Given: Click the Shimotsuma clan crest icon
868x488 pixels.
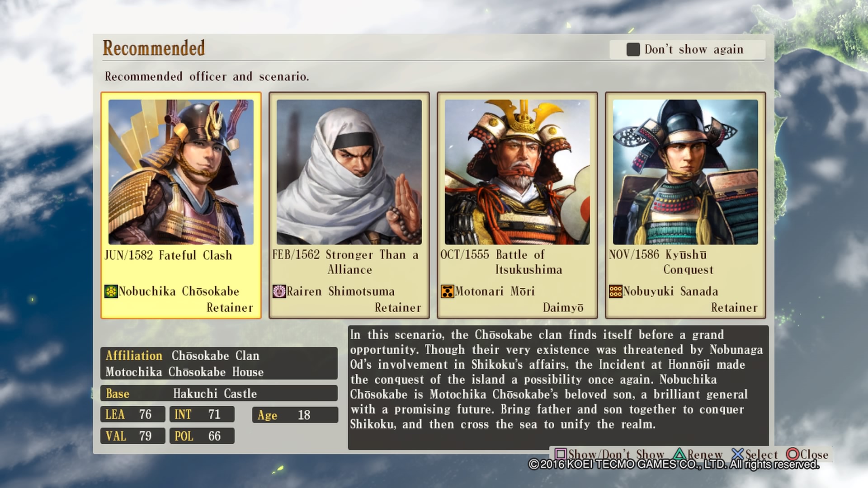Looking at the screenshot, I should pyautogui.click(x=279, y=291).
